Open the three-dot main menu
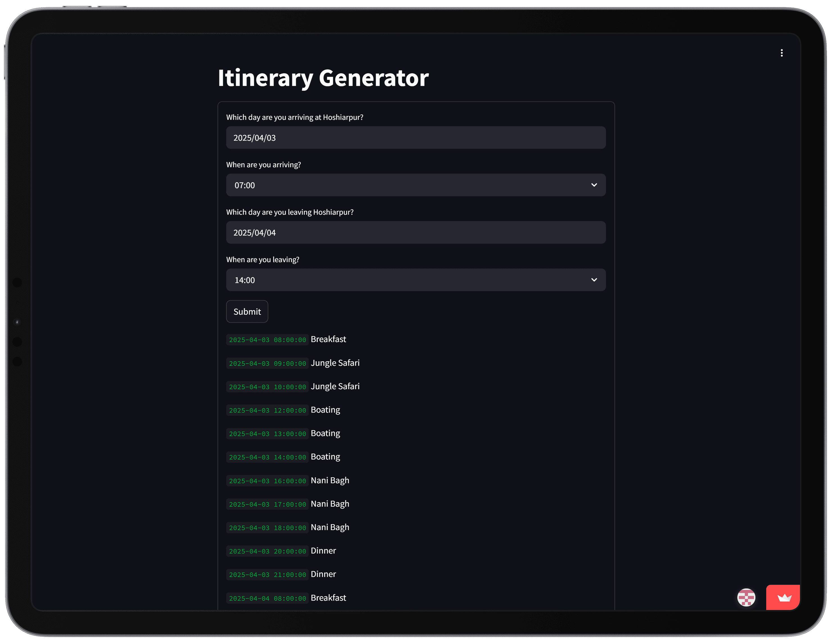The width and height of the screenshot is (832, 644). point(781,53)
